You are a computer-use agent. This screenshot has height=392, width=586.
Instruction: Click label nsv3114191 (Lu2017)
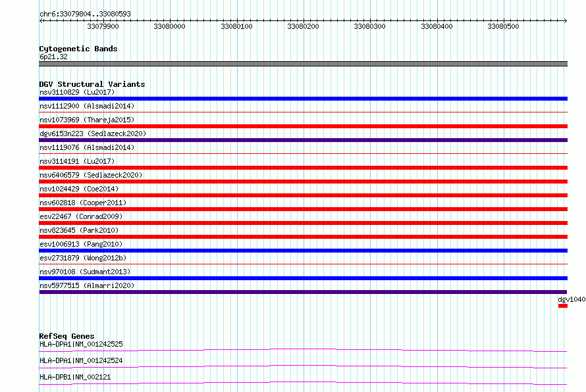77,161
